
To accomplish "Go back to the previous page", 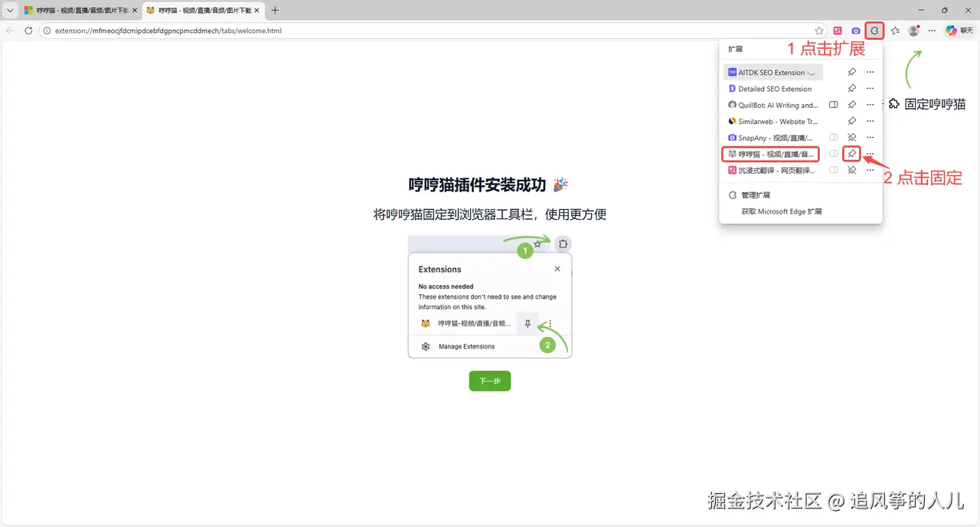I will pyautogui.click(x=10, y=31).
